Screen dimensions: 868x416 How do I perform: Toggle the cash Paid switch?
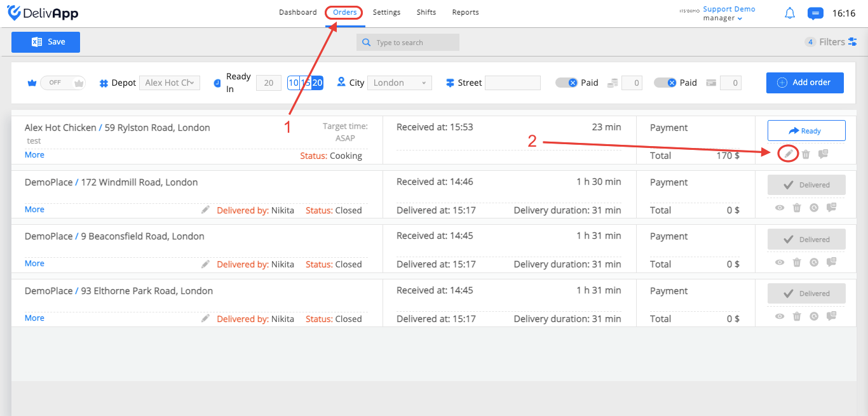[566, 83]
